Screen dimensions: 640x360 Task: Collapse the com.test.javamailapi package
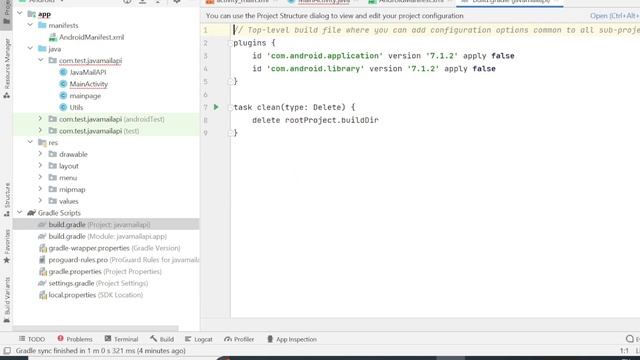point(41,60)
